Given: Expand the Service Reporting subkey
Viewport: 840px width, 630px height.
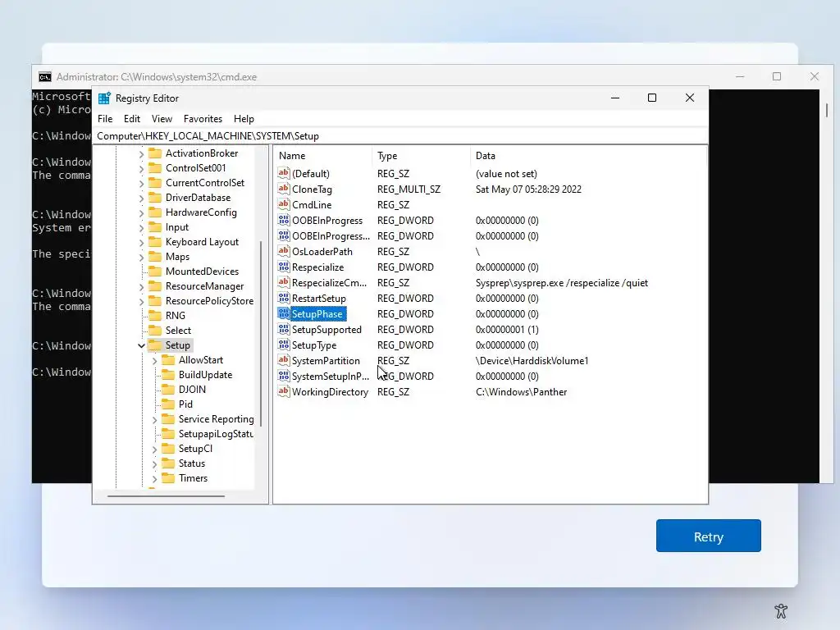Looking at the screenshot, I should point(155,419).
